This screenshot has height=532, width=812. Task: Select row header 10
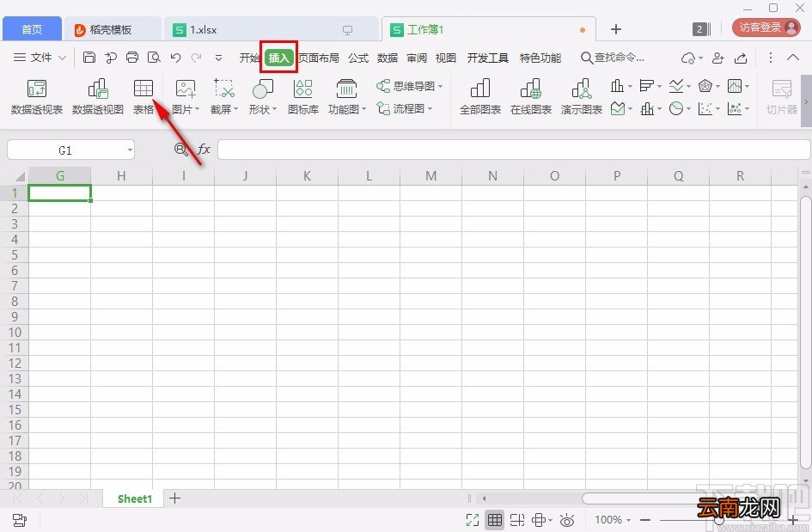15,332
